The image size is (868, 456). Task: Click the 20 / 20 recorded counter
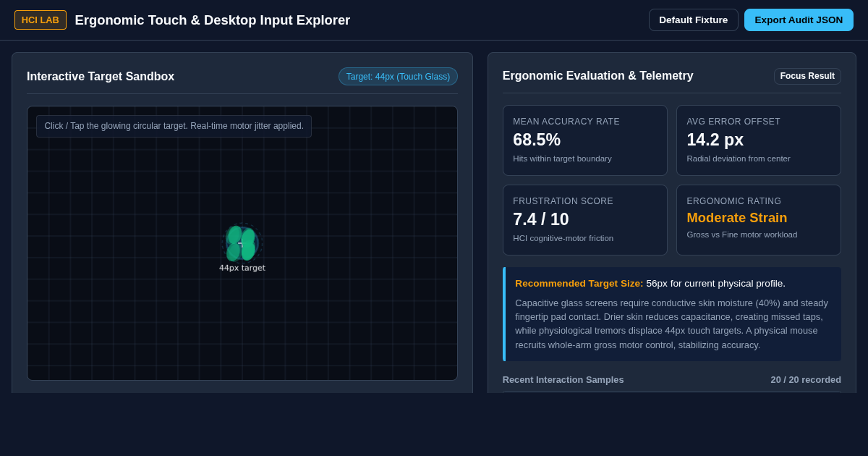[x=806, y=379]
